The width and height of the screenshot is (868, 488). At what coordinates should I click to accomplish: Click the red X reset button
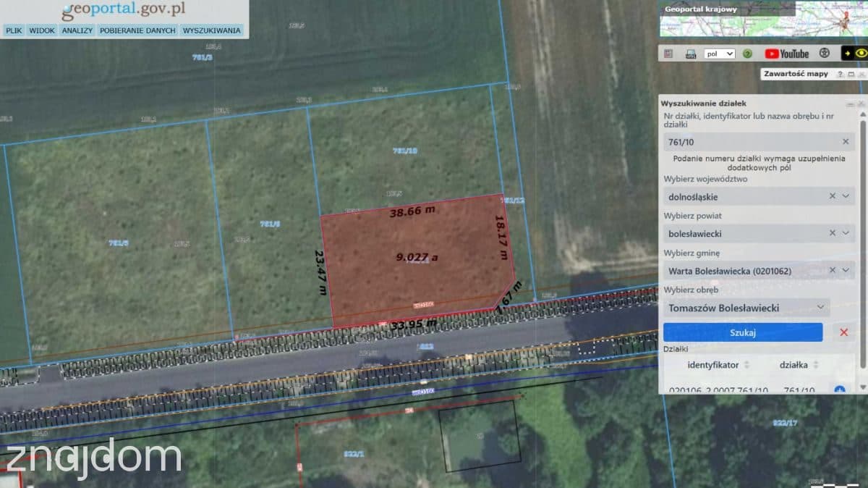click(x=843, y=332)
